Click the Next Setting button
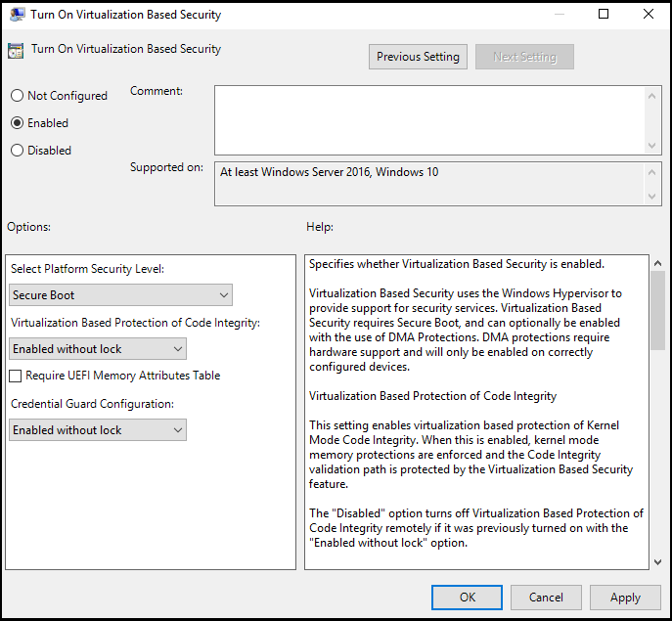Image resolution: width=672 pixels, height=621 pixels. pos(524,57)
